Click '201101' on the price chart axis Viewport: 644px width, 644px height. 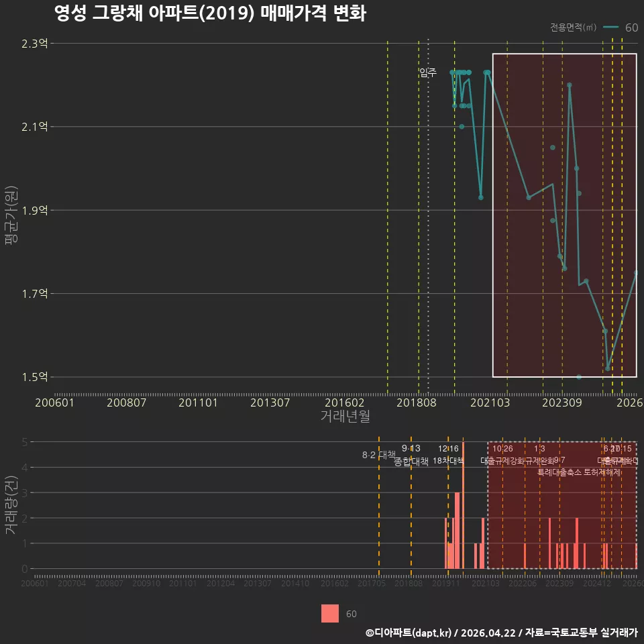point(198,402)
